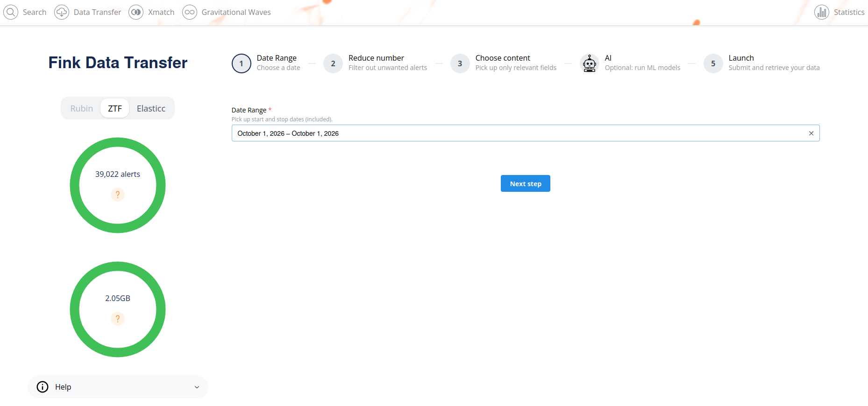Click the 2.05GB size text
This screenshot has height=406, width=868.
118,298
